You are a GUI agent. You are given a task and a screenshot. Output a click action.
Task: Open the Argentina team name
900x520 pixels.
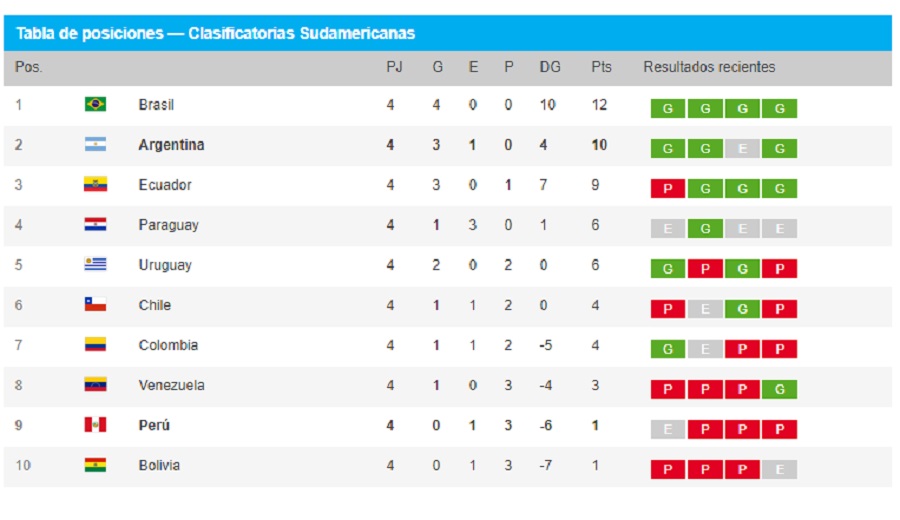[171, 145]
